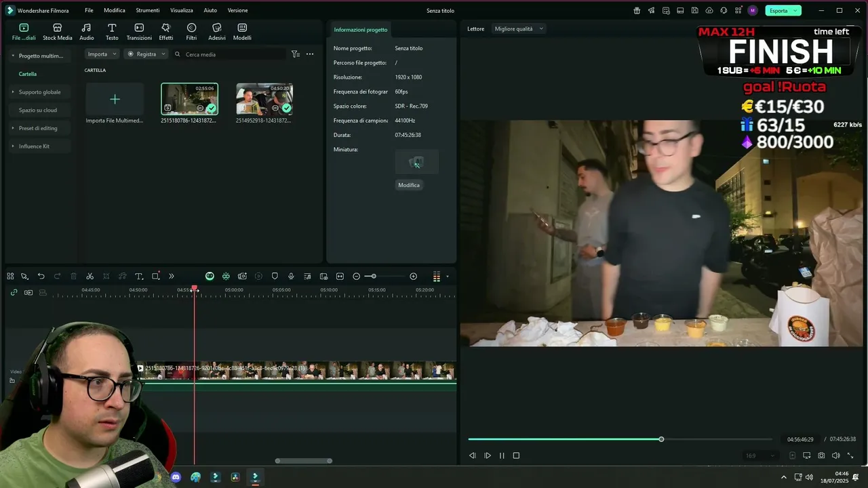
Task: Open the Aiuto menu
Action: (x=210, y=10)
